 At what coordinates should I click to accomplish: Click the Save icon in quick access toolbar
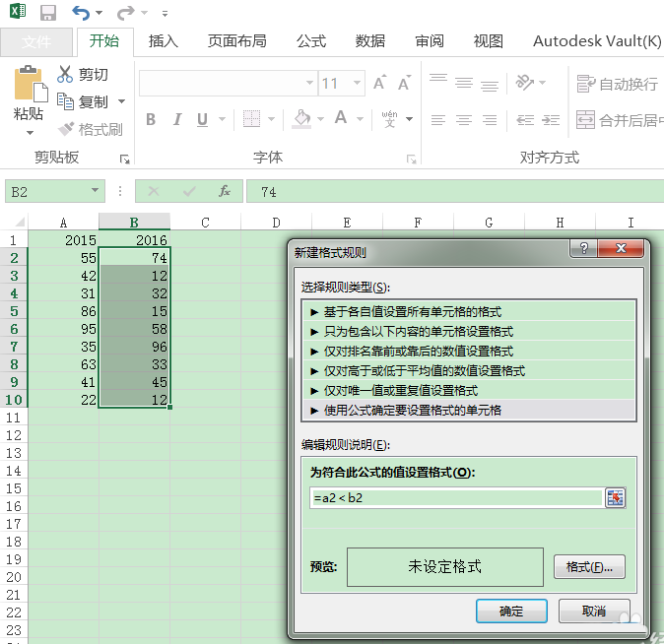click(x=48, y=12)
